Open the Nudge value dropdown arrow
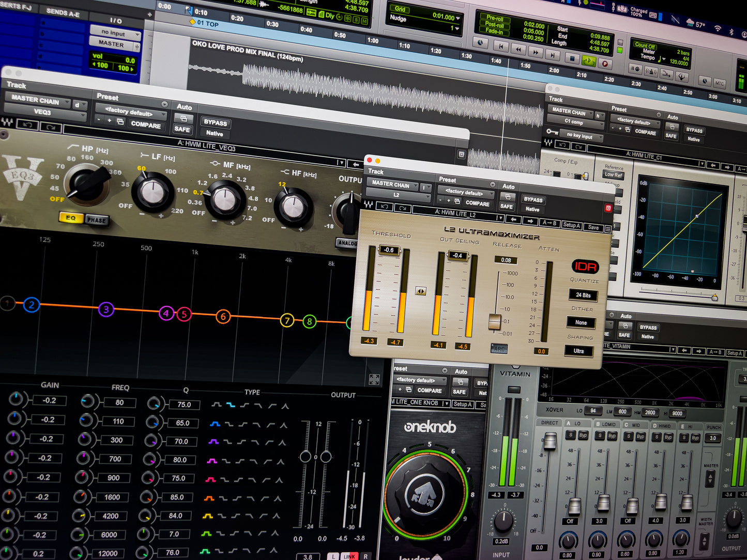This screenshot has width=747, height=560. pos(456,28)
